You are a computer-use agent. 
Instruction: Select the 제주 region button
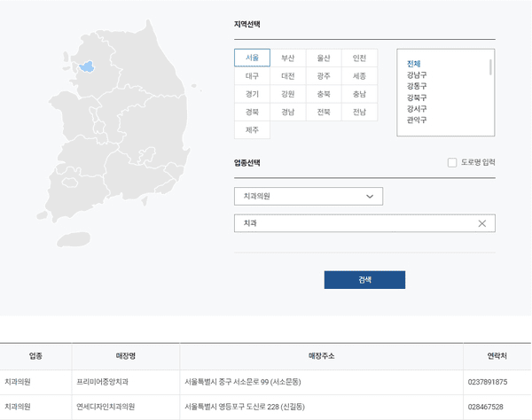point(252,130)
